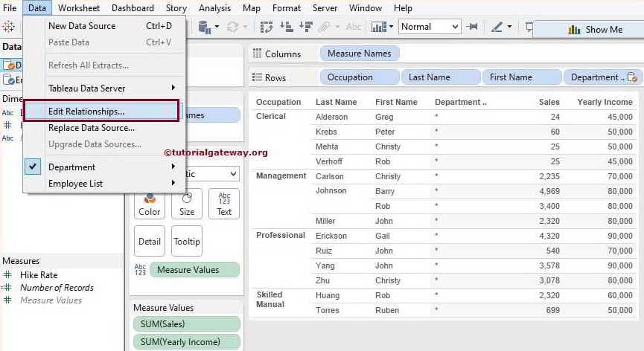
Task: Open the Dashboard menu
Action: tap(133, 7)
